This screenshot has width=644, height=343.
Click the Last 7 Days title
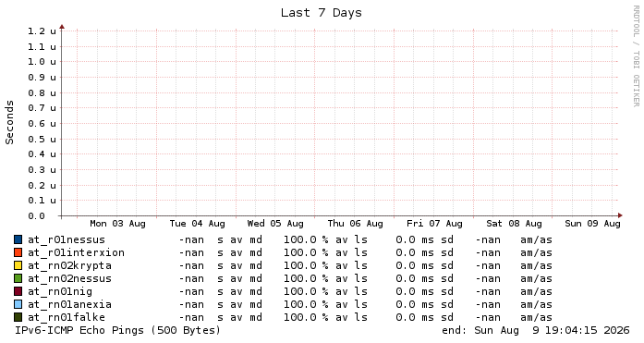[x=322, y=13]
